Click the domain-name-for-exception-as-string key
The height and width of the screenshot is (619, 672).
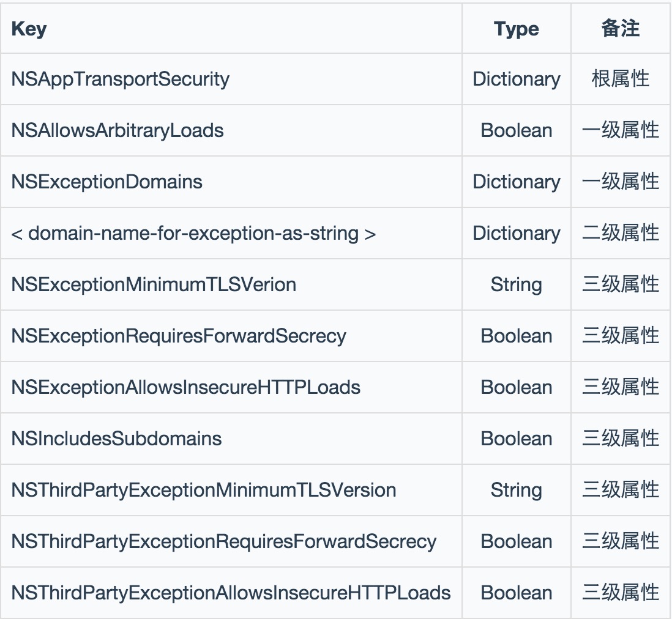tap(193, 233)
